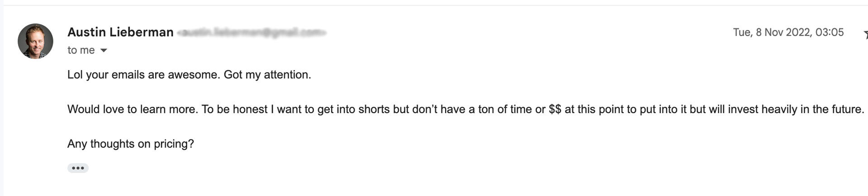
Task: Click the time "03:05" in the header
Action: [x=830, y=32]
